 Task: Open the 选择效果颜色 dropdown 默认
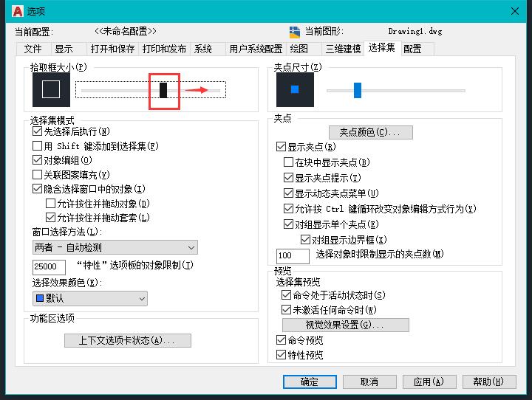(90, 298)
